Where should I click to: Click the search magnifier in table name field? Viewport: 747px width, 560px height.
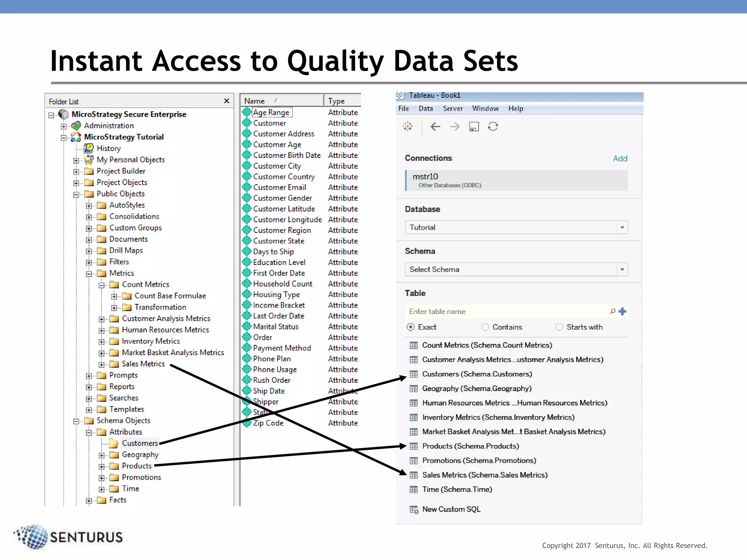click(x=613, y=311)
